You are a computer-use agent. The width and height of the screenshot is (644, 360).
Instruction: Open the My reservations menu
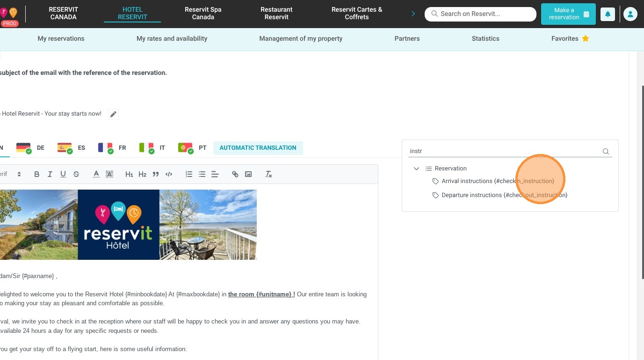coord(61,39)
